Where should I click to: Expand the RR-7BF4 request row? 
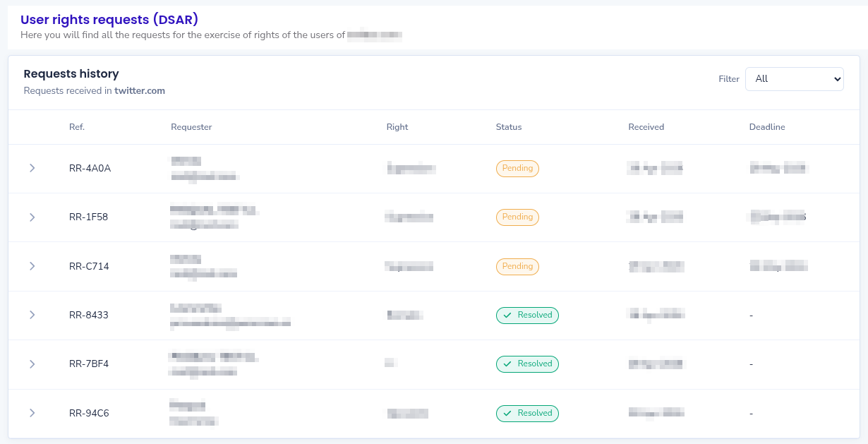coord(32,364)
